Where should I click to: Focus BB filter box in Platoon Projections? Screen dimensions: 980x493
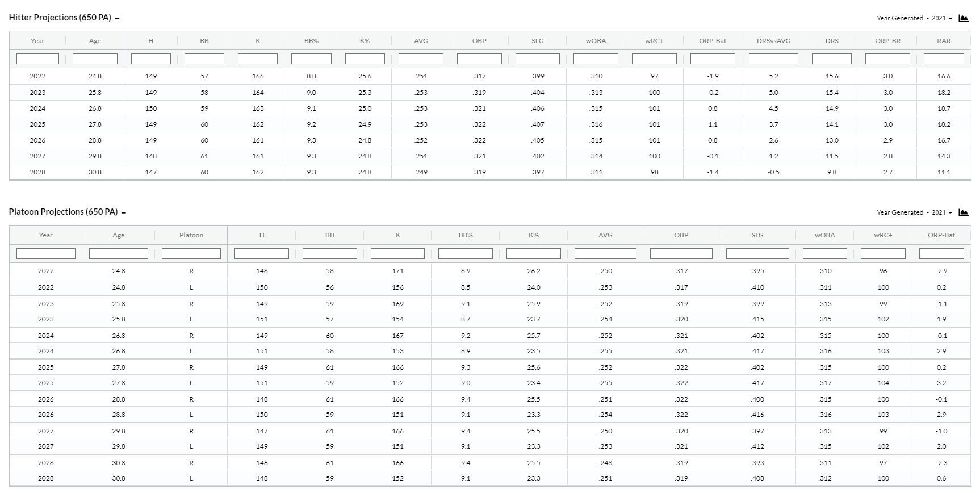pyautogui.click(x=330, y=253)
